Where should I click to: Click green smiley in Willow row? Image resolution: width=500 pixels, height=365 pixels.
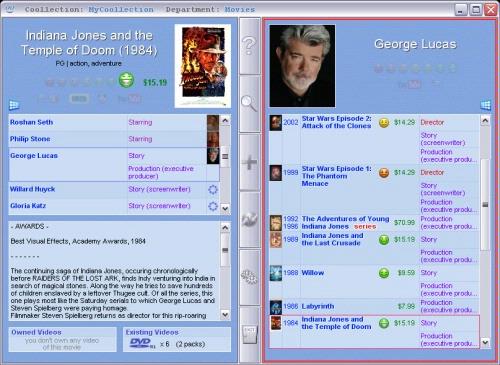click(384, 273)
